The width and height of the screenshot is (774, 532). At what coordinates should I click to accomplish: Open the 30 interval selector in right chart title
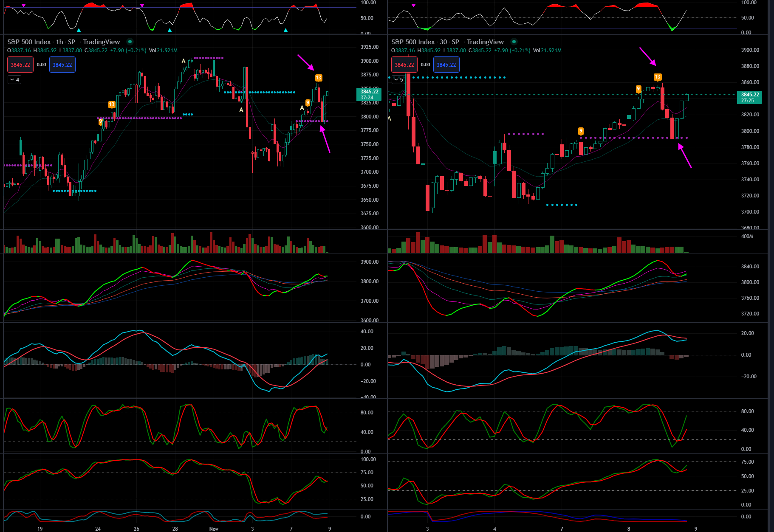tap(443, 42)
